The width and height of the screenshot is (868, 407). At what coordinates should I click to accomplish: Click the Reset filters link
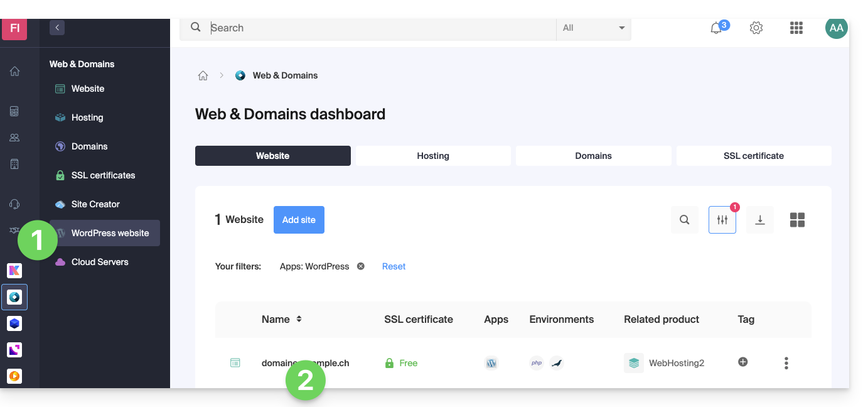394,266
